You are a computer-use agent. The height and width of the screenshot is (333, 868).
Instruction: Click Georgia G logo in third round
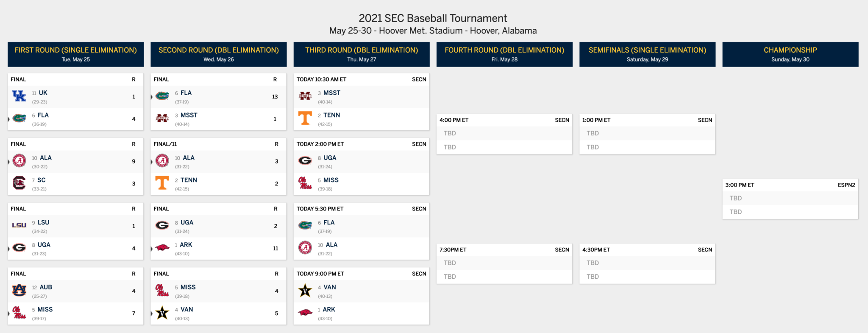pyautogui.click(x=305, y=161)
